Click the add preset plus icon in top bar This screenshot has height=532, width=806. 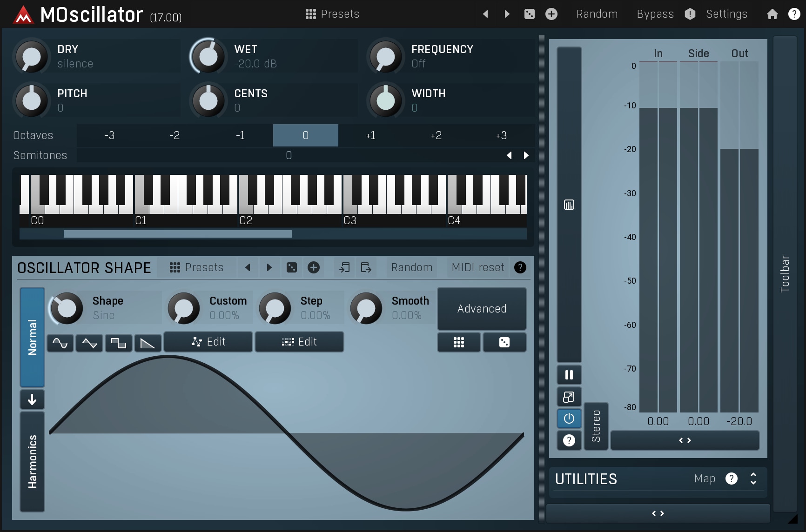pyautogui.click(x=551, y=14)
